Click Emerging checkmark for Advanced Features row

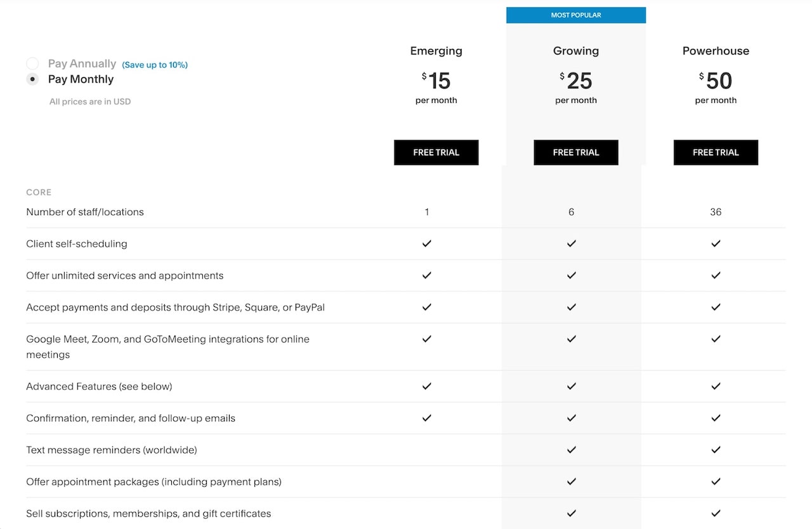[x=427, y=386]
